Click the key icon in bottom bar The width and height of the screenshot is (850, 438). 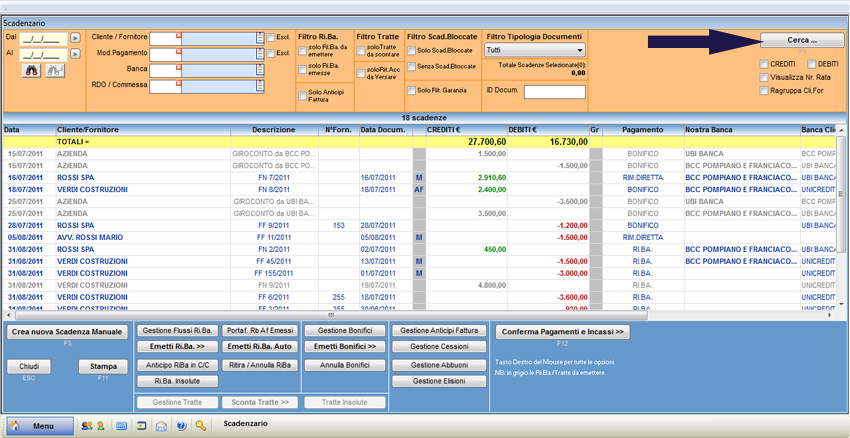click(201, 426)
